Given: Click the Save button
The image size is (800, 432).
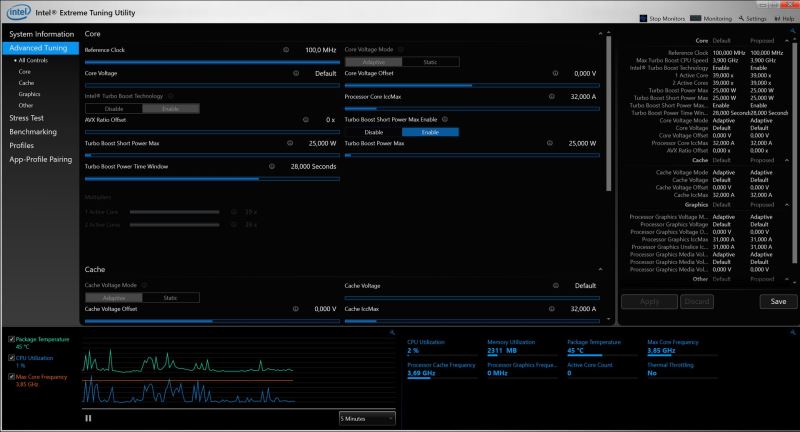Looking at the screenshot, I should [778, 301].
